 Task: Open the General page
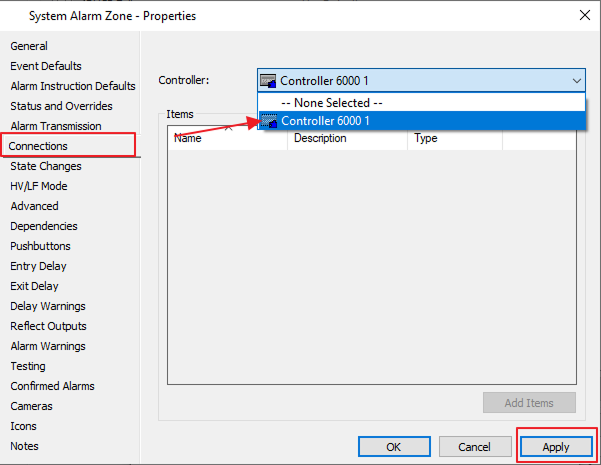point(29,46)
